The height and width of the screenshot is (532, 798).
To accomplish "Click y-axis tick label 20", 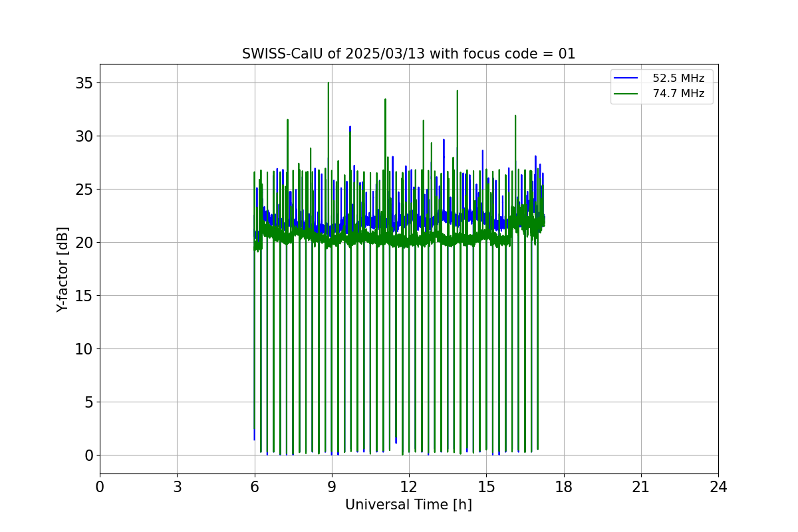I will pyautogui.click(x=84, y=243).
